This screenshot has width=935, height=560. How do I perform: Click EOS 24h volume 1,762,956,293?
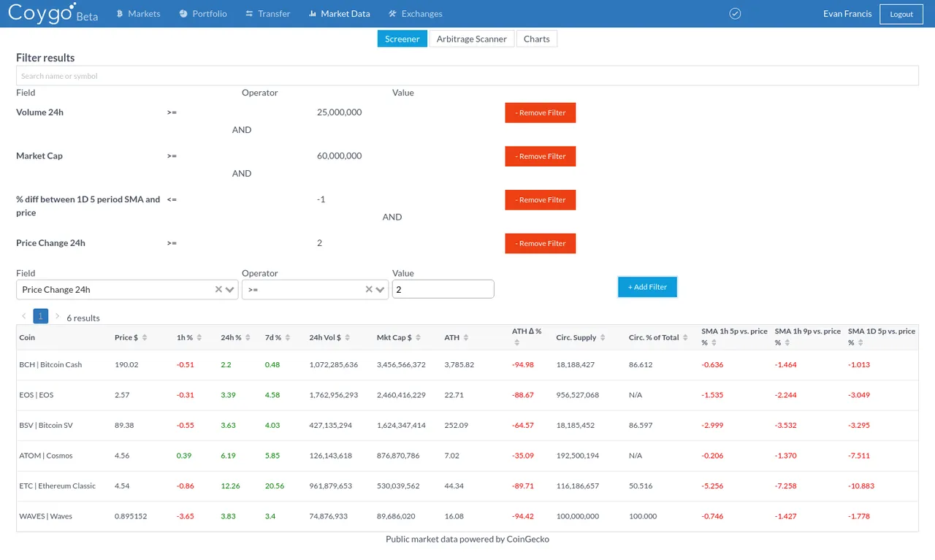(x=334, y=395)
